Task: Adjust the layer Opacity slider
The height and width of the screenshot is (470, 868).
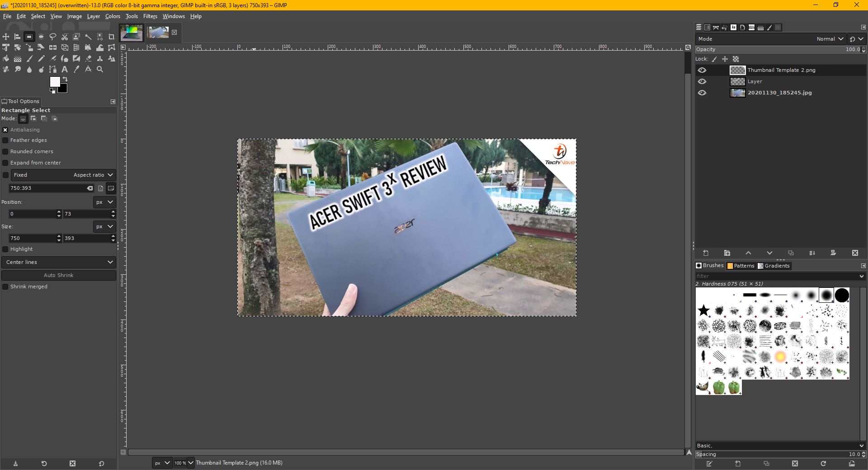Action: [778, 49]
